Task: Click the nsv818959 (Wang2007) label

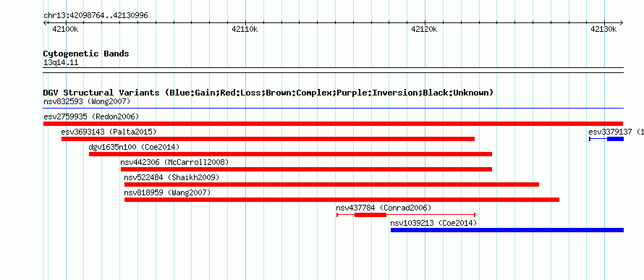Action: pos(167,192)
